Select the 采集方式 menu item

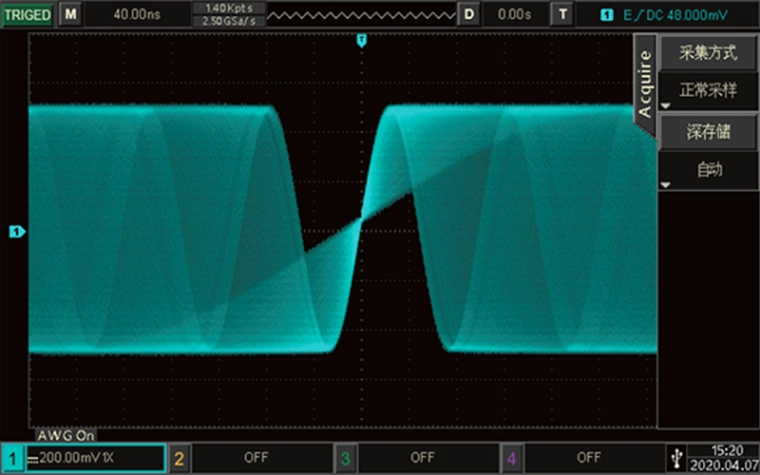click(x=707, y=53)
